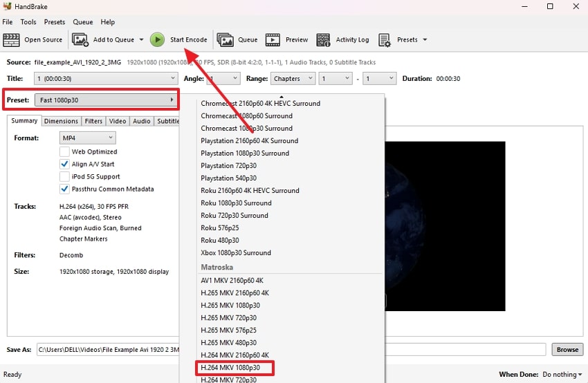
Task: Select Chromecast 1080p30 Surround preset
Action: tap(246, 128)
